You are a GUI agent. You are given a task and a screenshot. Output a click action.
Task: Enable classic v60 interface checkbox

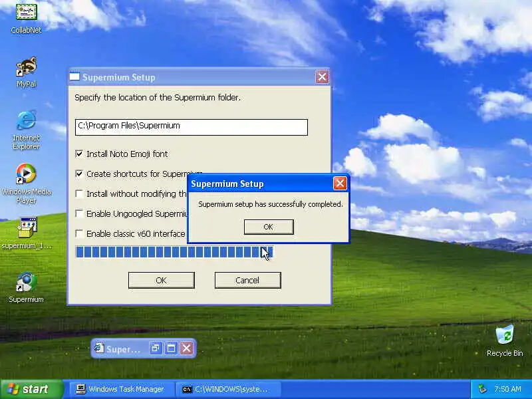[x=79, y=234]
